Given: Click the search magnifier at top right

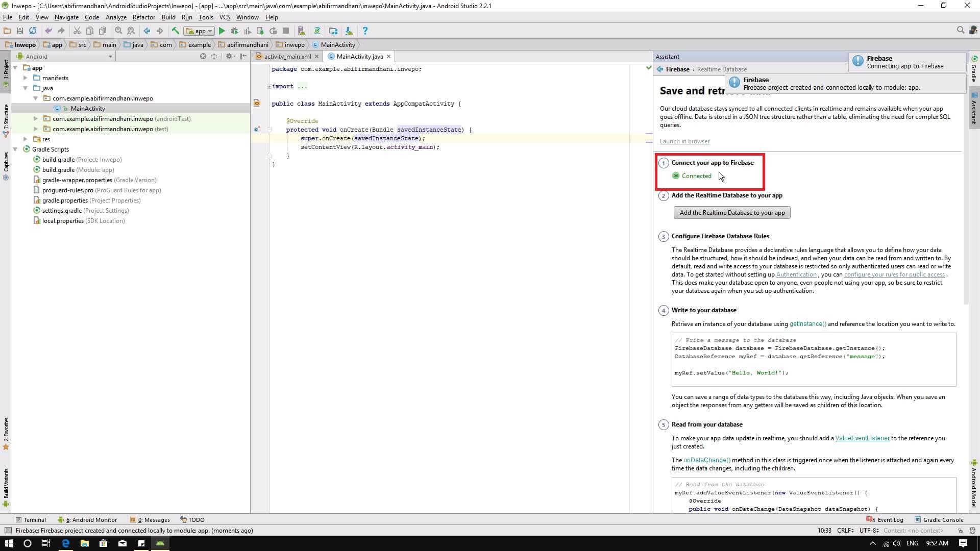Looking at the screenshot, I should click(960, 31).
